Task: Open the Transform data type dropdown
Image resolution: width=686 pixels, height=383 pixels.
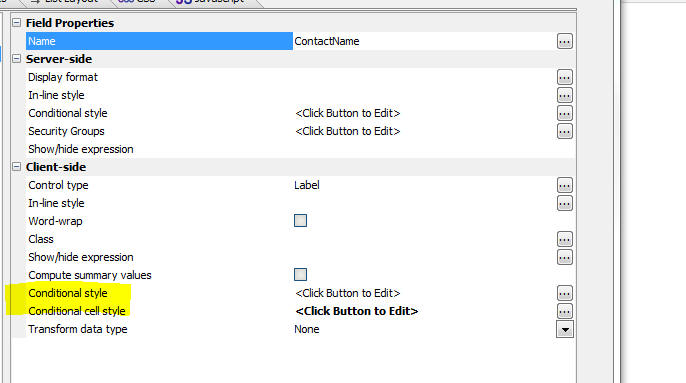Action: (564, 330)
